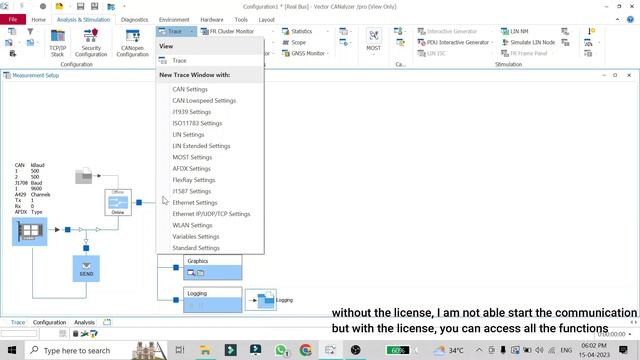The height and width of the screenshot is (360, 640).
Task: Collapse the ribbon with the chevron
Action: click(x=617, y=19)
